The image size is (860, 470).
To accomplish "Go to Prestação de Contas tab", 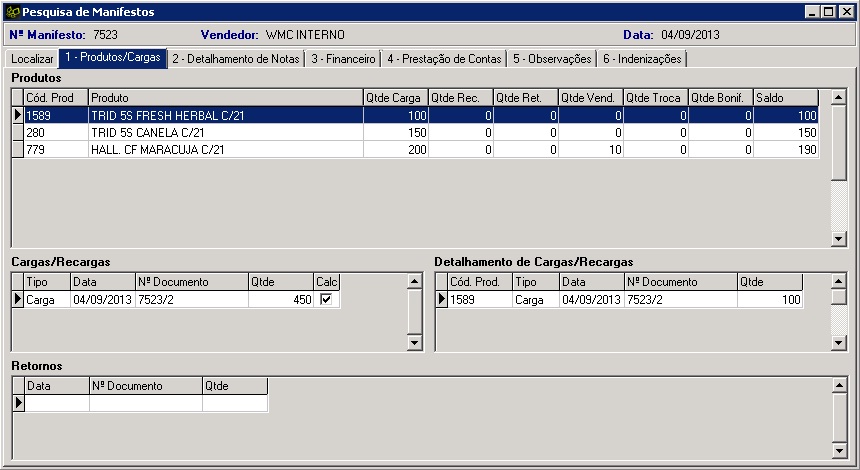I will [x=444, y=59].
